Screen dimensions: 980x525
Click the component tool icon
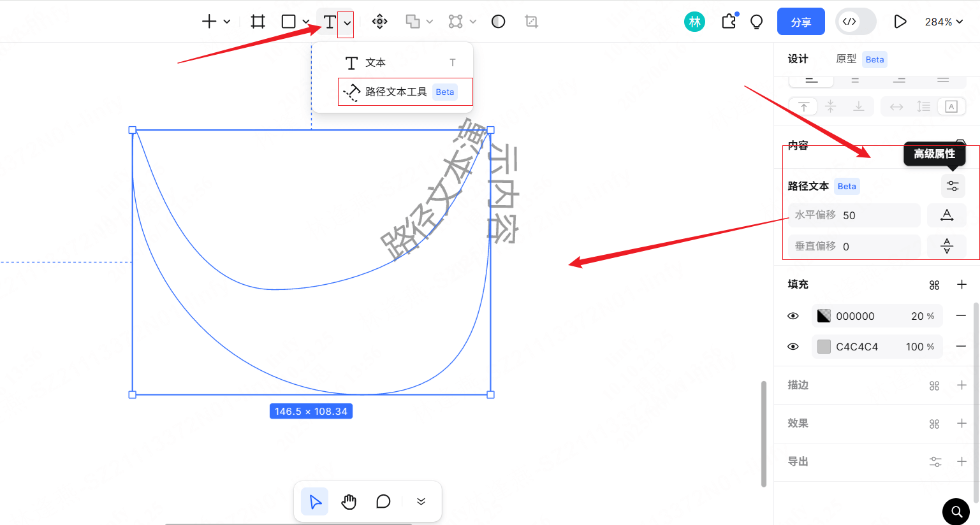(379, 22)
